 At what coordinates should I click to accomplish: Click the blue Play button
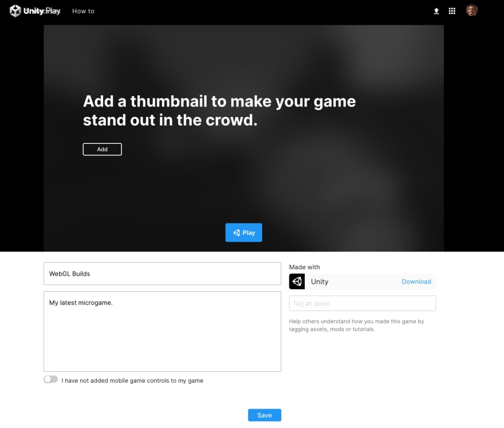243,233
